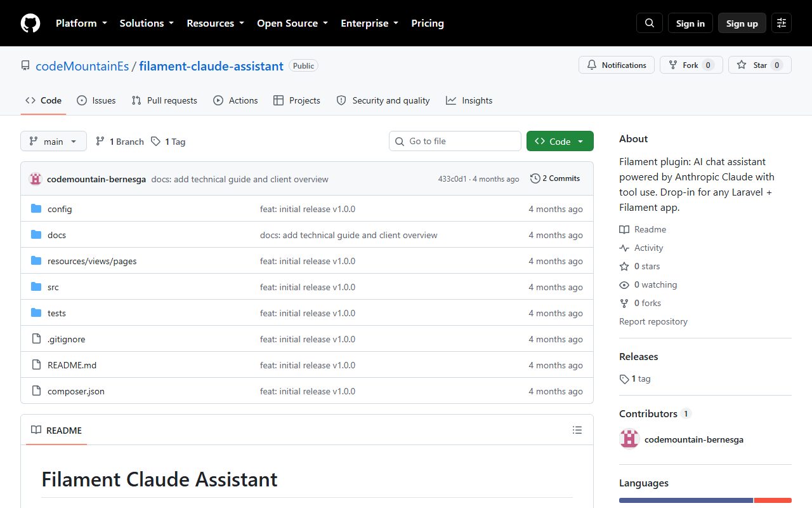Open the Releases heading link
This screenshot has width=812, height=508.
tap(638, 357)
